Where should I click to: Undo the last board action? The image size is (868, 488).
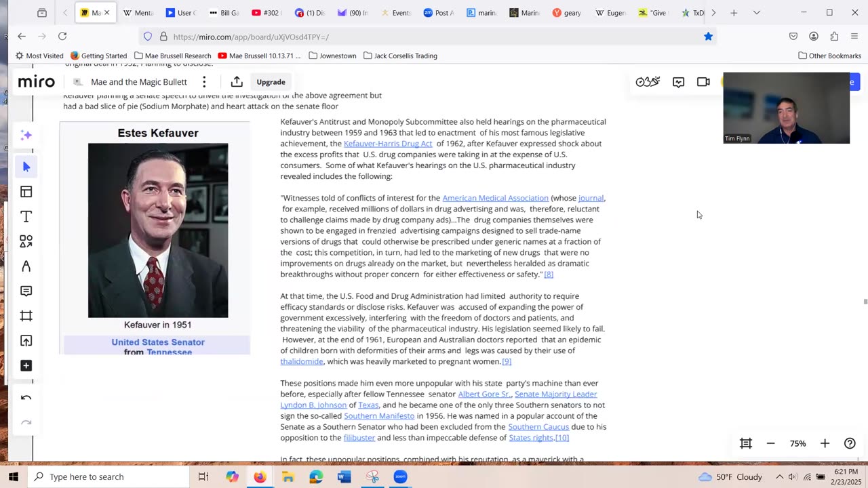(26, 399)
